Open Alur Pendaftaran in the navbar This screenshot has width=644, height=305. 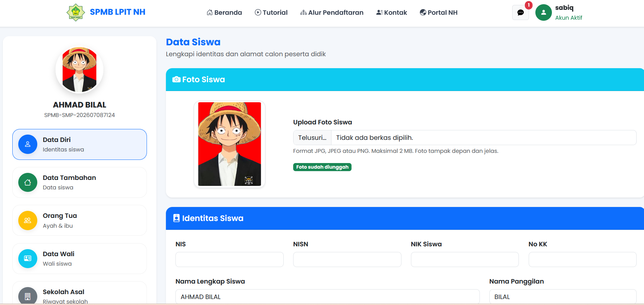tap(332, 13)
